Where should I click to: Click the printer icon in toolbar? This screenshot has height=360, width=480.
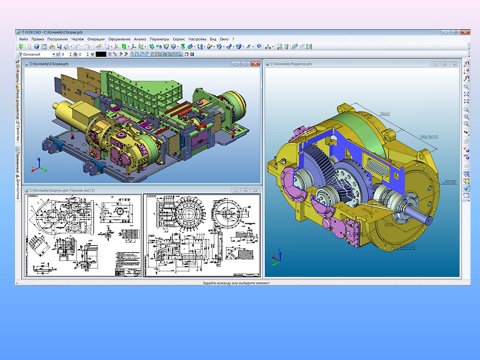tap(66, 47)
